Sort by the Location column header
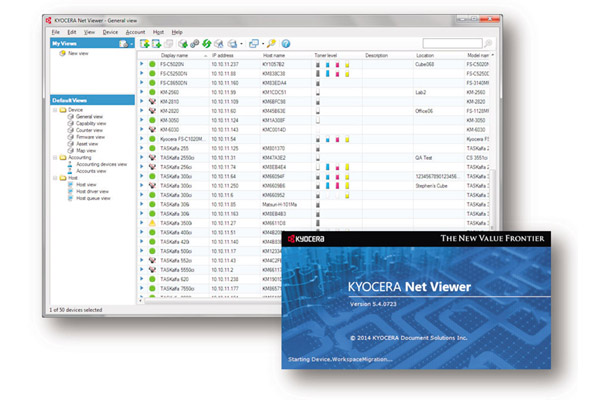The height and width of the screenshot is (400, 600). [x=425, y=56]
